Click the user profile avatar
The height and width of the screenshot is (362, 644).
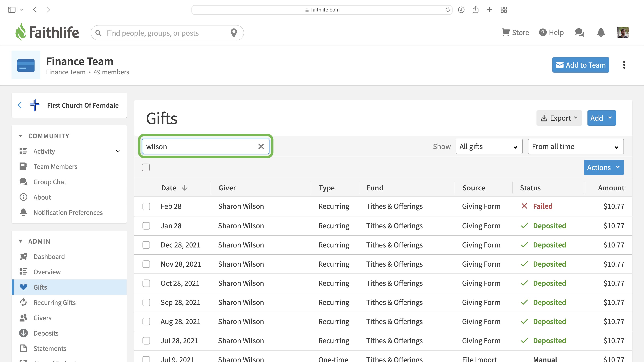point(623,33)
